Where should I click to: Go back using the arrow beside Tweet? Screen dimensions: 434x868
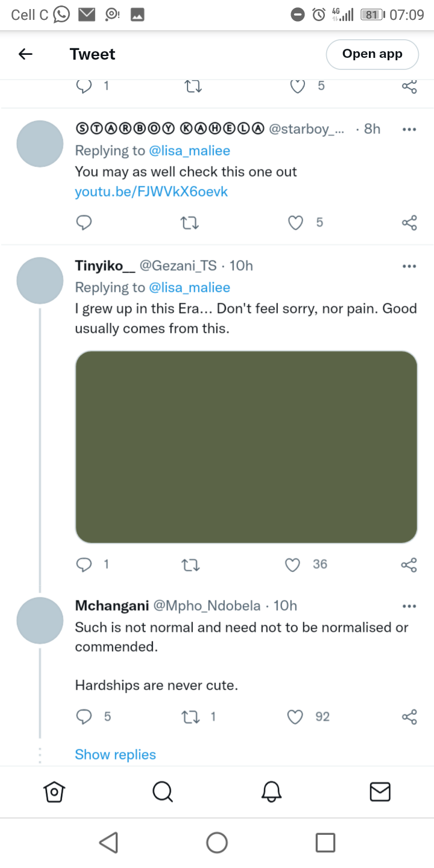pyautogui.click(x=25, y=54)
